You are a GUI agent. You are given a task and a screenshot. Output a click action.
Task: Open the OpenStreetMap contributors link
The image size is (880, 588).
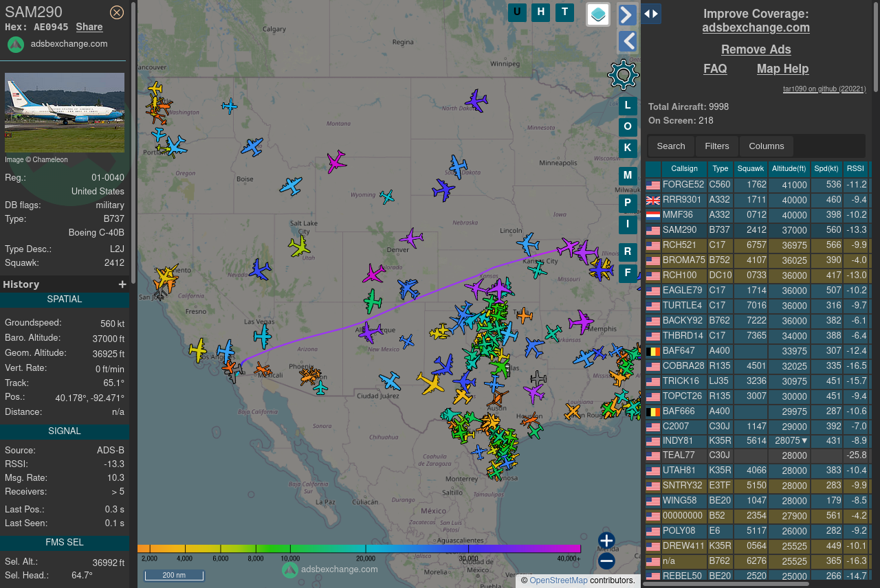(558, 580)
